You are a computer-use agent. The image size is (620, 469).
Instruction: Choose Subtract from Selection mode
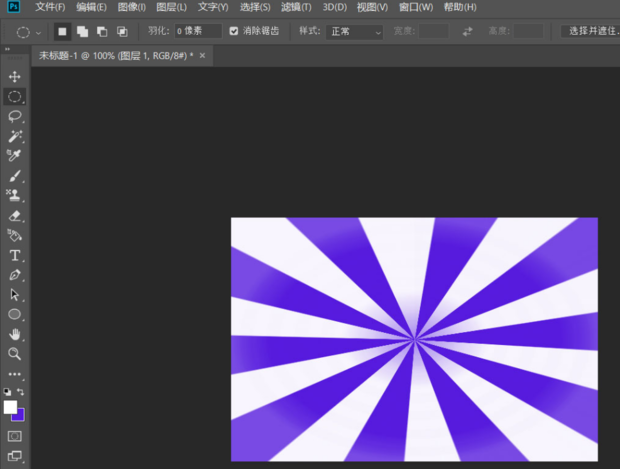pos(102,32)
